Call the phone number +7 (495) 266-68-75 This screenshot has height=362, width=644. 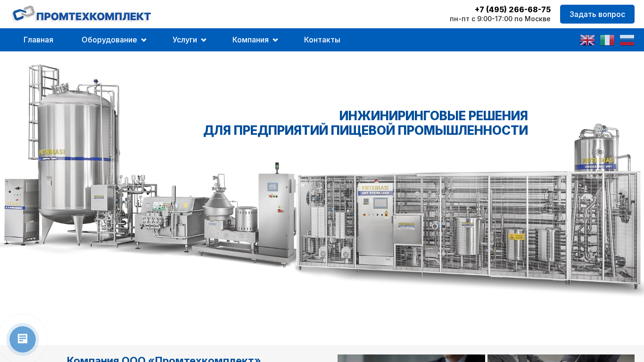click(x=512, y=9)
